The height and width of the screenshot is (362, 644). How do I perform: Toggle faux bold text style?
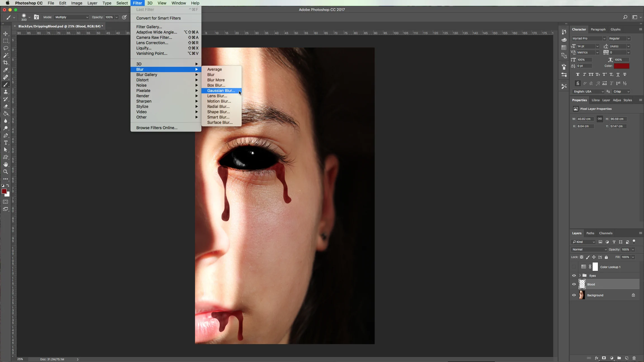pyautogui.click(x=578, y=75)
